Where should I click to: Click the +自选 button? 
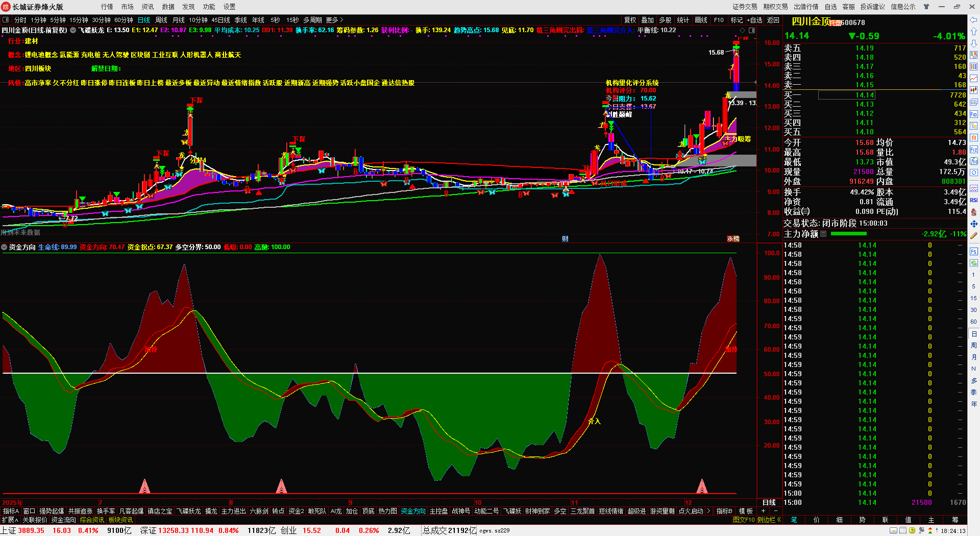pyautogui.click(x=755, y=20)
